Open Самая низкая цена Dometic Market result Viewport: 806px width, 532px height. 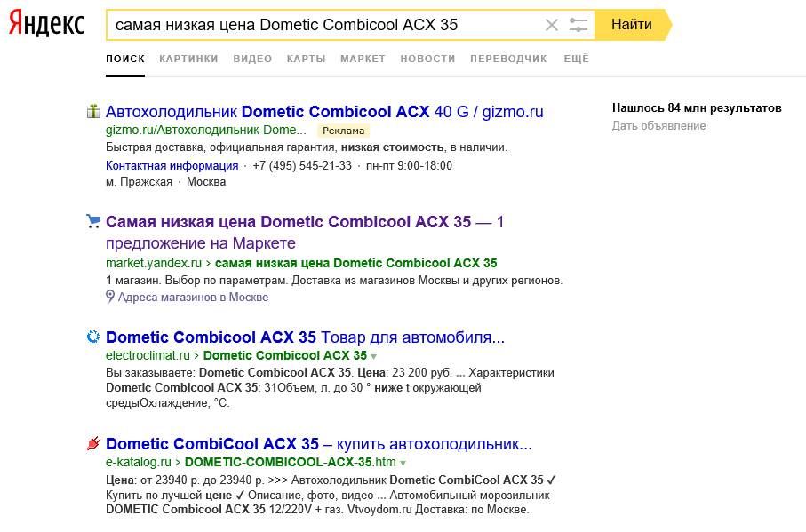(305, 232)
